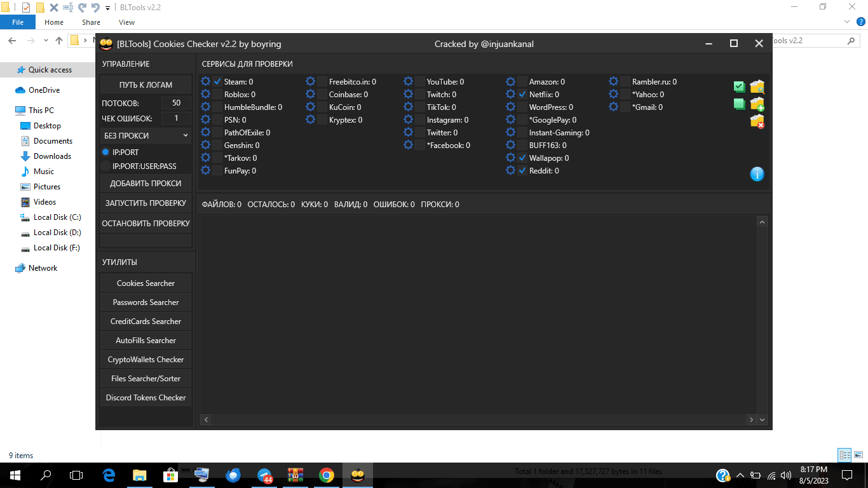The height and width of the screenshot is (488, 868).
Task: Click the gear icon next to HumbleBundle
Action: tap(205, 107)
